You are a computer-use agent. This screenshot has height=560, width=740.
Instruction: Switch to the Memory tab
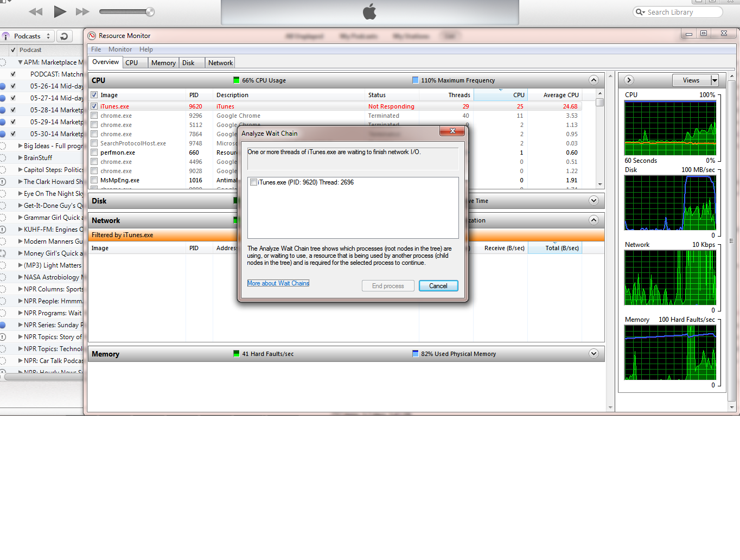coord(163,63)
